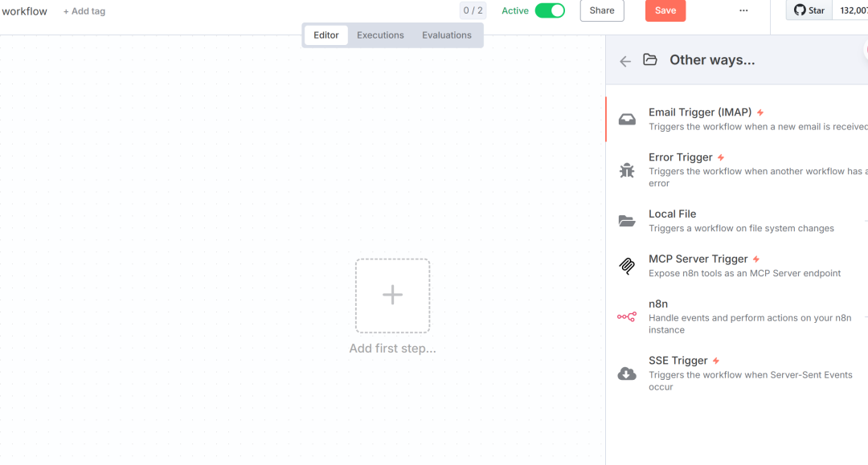Image resolution: width=868 pixels, height=465 pixels.
Task: Select the SSE Trigger title
Action: click(x=678, y=361)
